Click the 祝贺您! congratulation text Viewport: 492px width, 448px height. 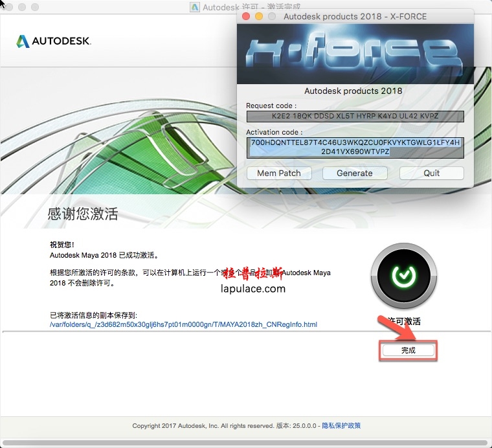tap(61, 245)
